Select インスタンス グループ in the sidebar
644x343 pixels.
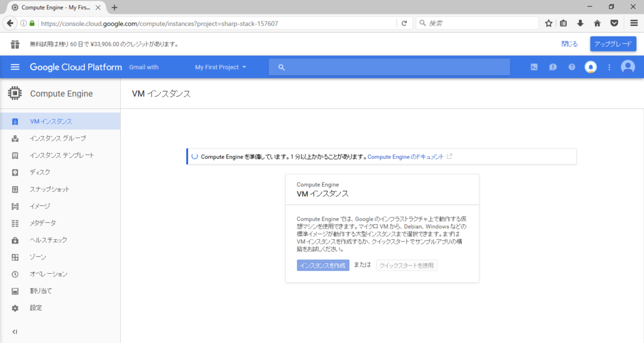point(60,139)
